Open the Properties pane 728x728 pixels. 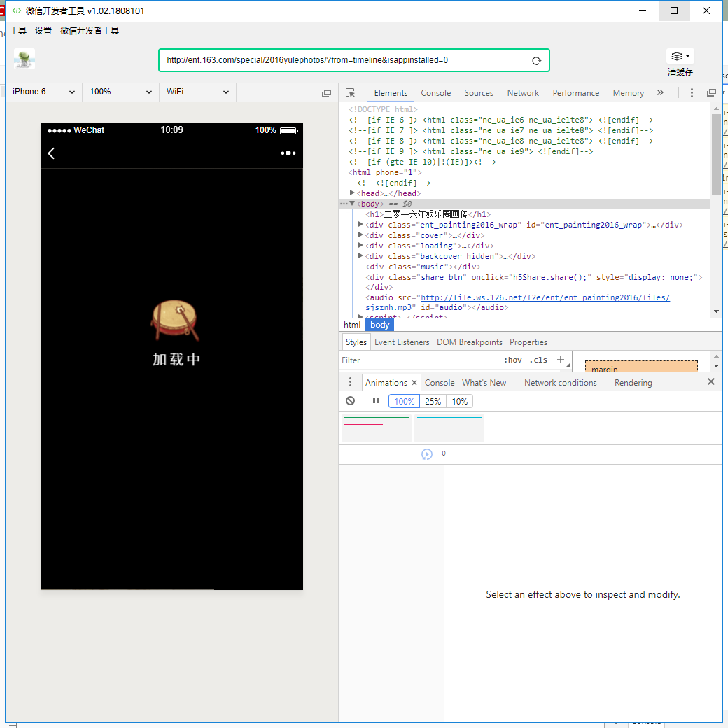[x=528, y=342]
